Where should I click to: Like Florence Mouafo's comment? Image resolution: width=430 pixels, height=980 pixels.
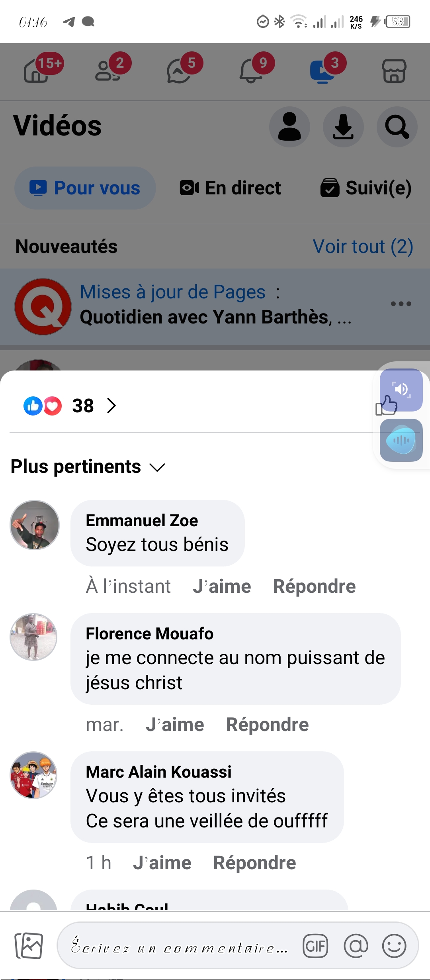(x=175, y=725)
